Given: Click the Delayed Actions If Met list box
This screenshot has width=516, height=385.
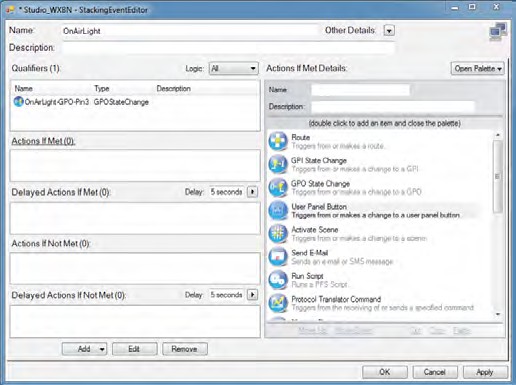Looking at the screenshot, I should 135,218.
